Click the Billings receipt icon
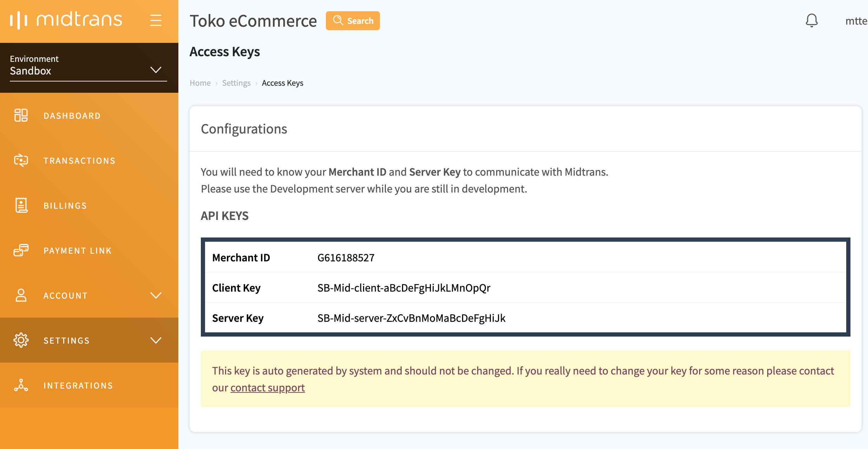 pyautogui.click(x=21, y=206)
